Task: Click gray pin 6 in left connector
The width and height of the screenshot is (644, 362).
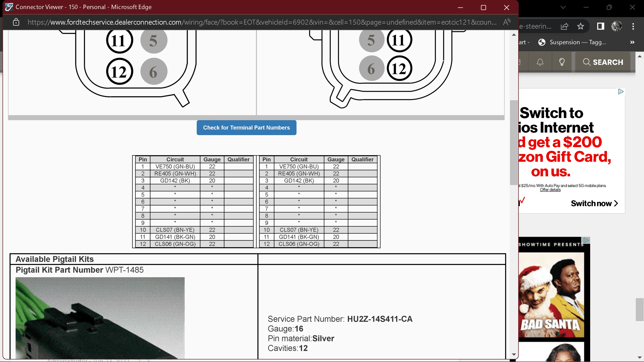Action: point(154,71)
